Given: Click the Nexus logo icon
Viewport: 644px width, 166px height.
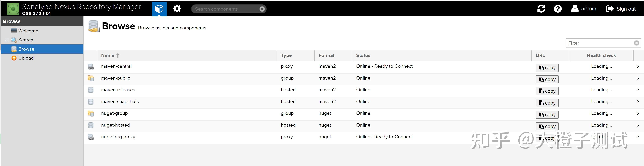Looking at the screenshot, I should (13, 9).
